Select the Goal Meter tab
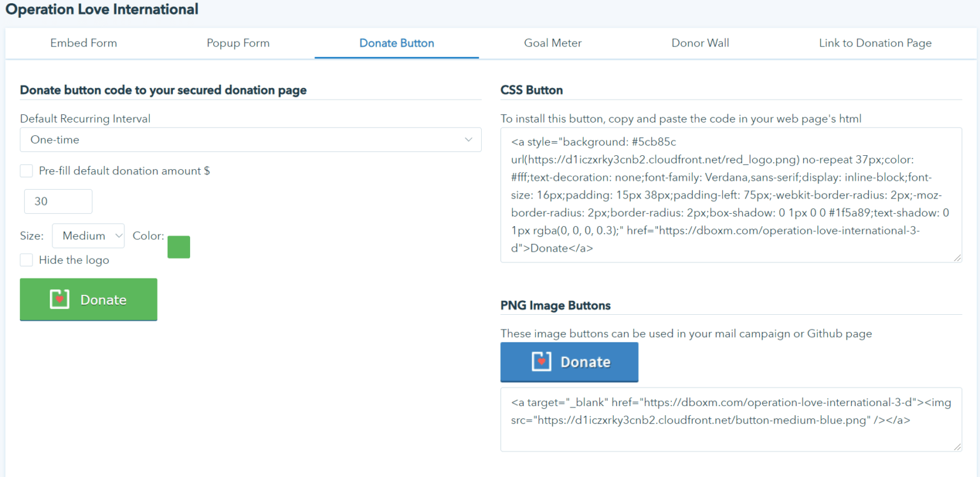 [553, 43]
